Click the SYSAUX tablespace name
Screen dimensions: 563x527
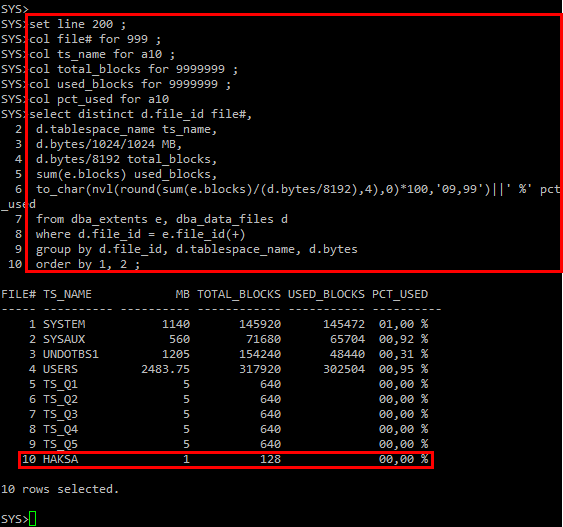[x=64, y=339]
